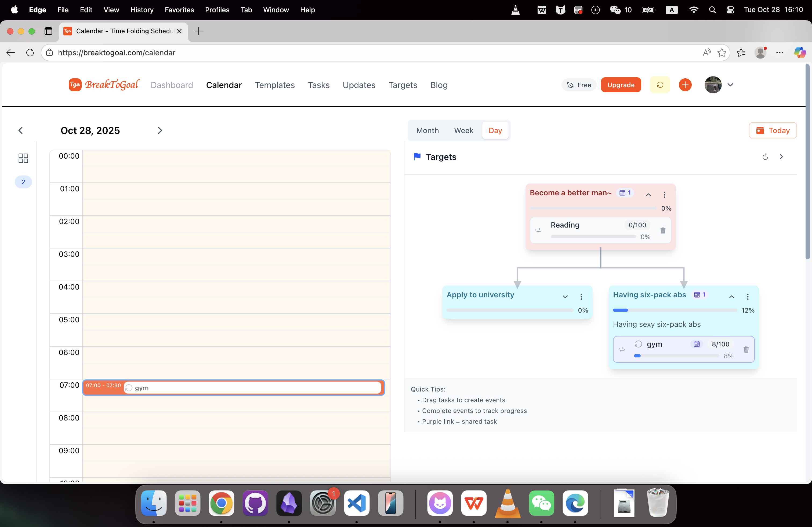Go to the previous day arrow
The width and height of the screenshot is (812, 527).
tap(20, 131)
